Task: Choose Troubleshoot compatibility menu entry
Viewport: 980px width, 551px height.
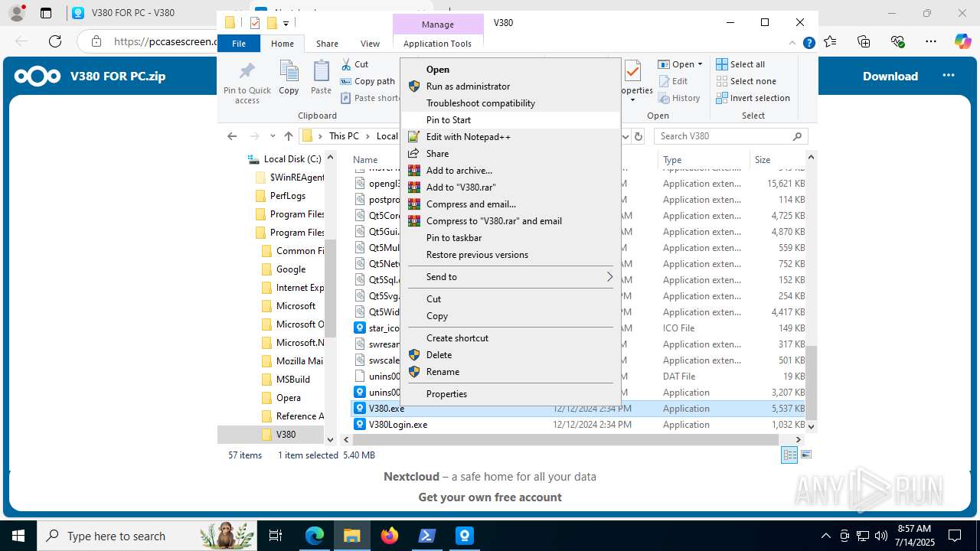Action: click(510, 103)
